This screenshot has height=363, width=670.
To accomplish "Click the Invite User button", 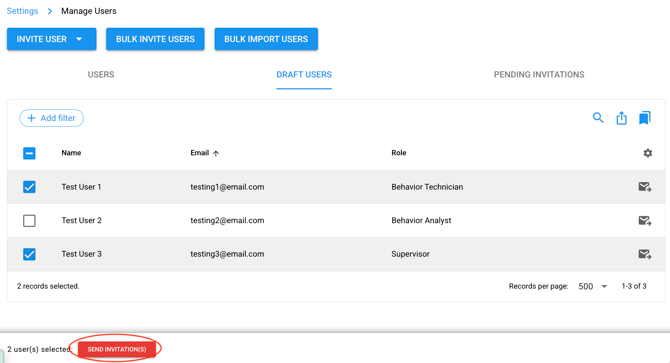I will coord(52,39).
